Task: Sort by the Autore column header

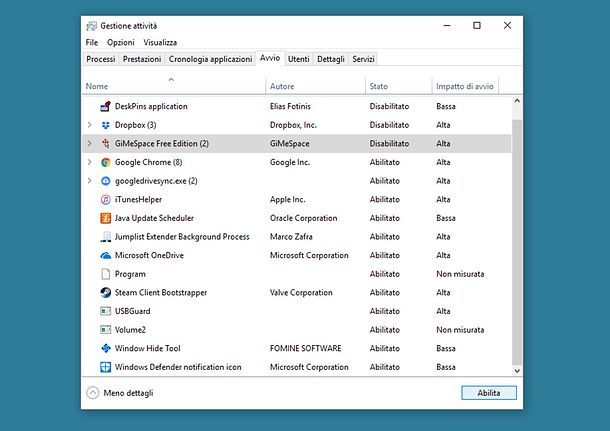Action: [x=316, y=86]
